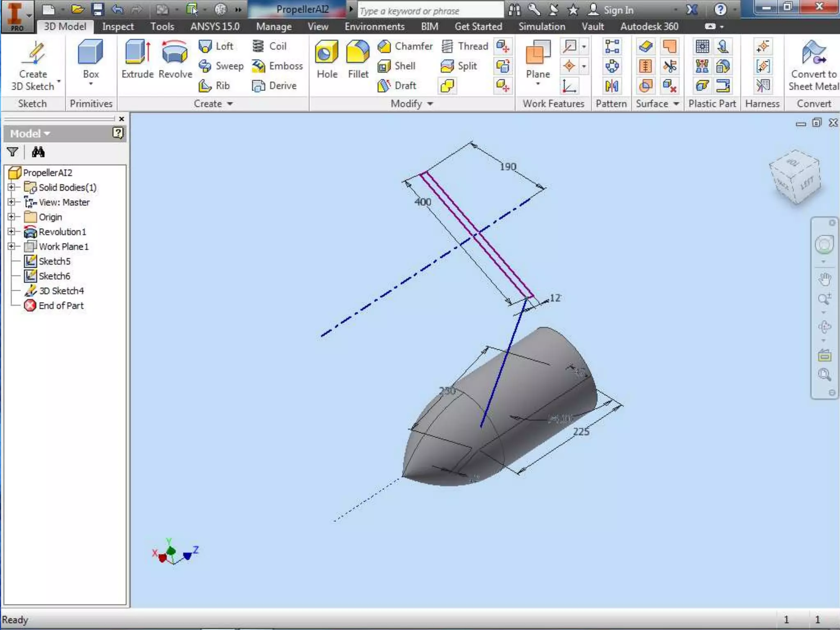Screen dimensions: 840x630
Task: Click the Revolve tool icon
Action: pyautogui.click(x=175, y=52)
